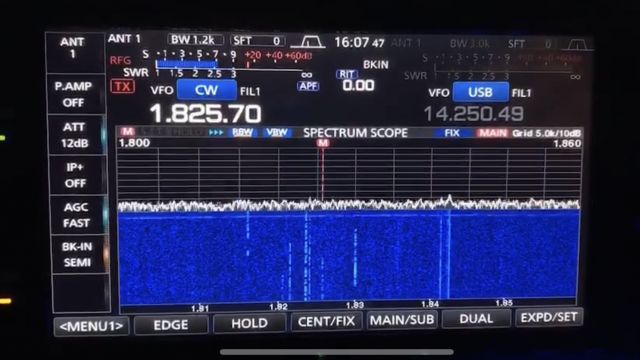Open the CW mode selector
This screenshot has width=640, height=360.
207,90
